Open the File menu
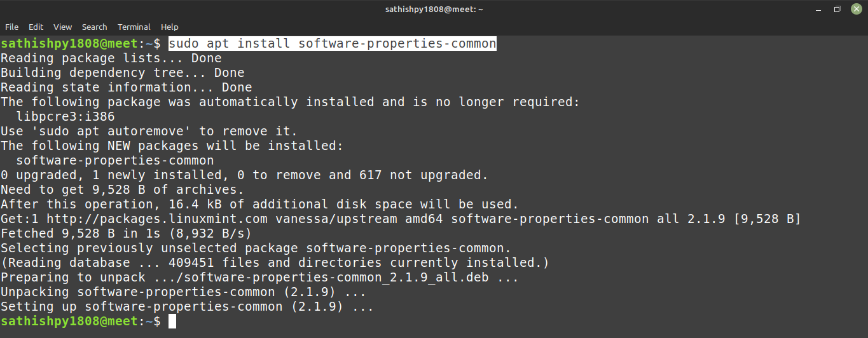868x338 pixels. (11, 27)
